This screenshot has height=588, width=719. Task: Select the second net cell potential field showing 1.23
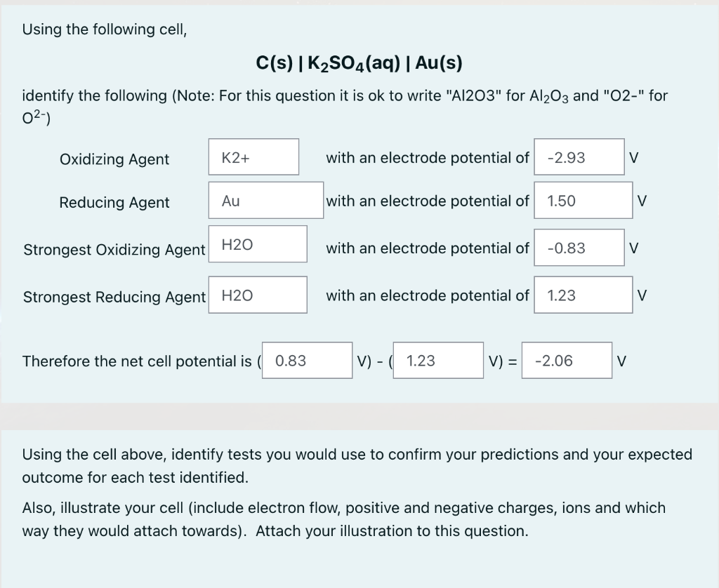437,360
